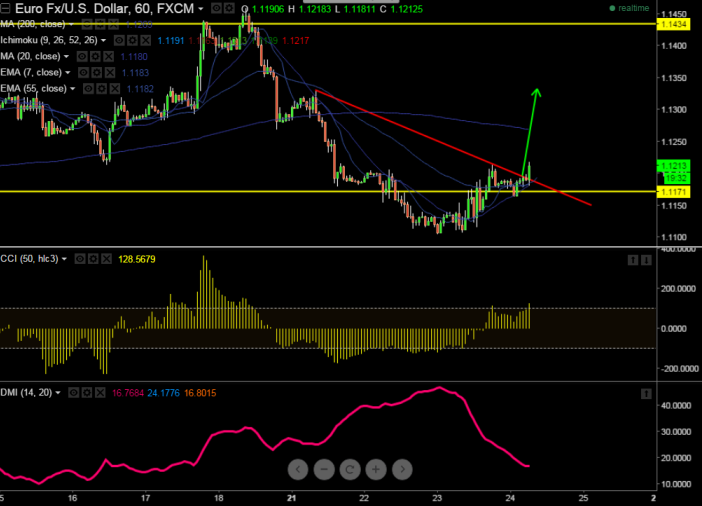Viewport: 702px width, 506px height.
Task: Open MA (200, close) settings gear
Action: [x=100, y=24]
